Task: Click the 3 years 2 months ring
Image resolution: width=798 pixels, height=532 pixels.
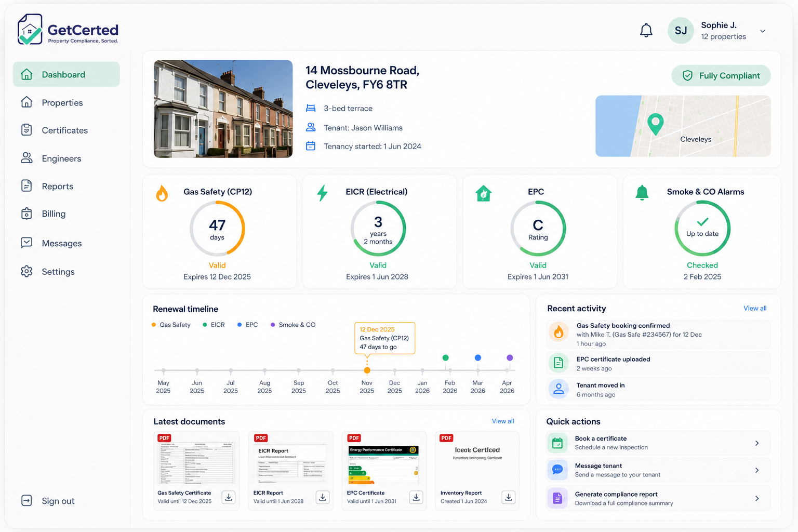Action: [378, 229]
